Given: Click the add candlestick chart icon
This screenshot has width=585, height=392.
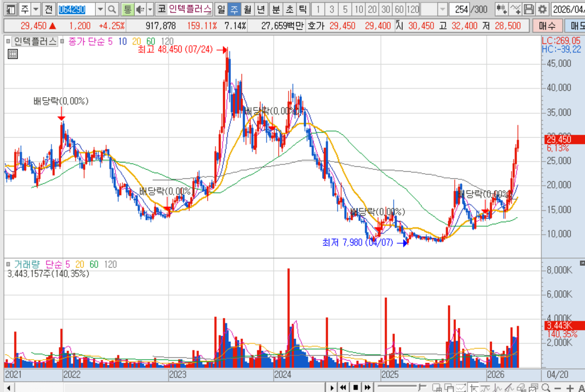Looking at the screenshot, I should [x=502, y=9].
